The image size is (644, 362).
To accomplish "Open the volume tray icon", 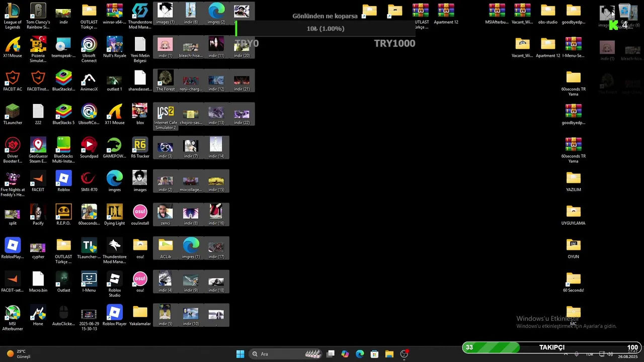I will point(610,354).
